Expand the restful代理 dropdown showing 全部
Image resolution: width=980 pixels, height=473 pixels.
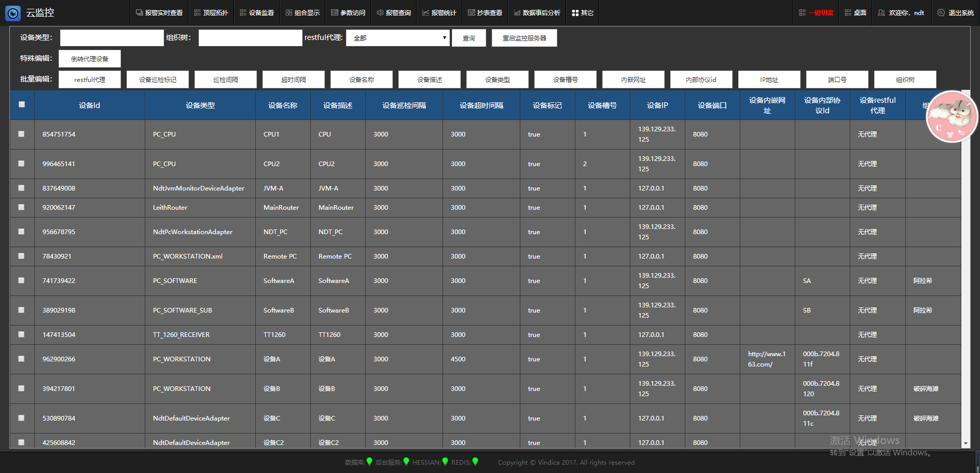(397, 38)
